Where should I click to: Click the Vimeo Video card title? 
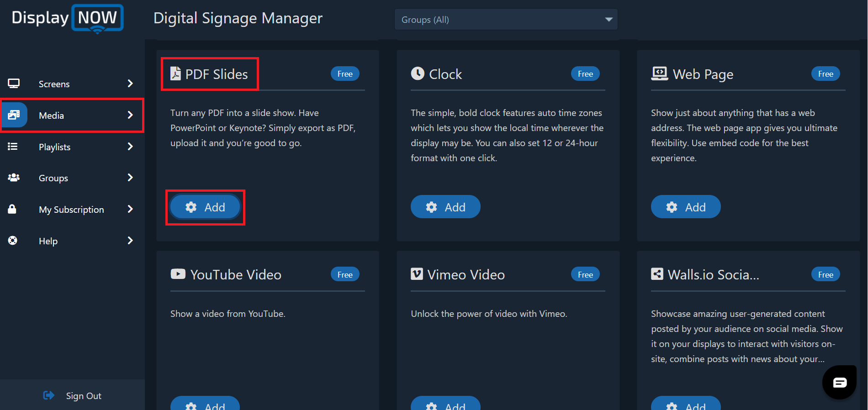tap(466, 274)
